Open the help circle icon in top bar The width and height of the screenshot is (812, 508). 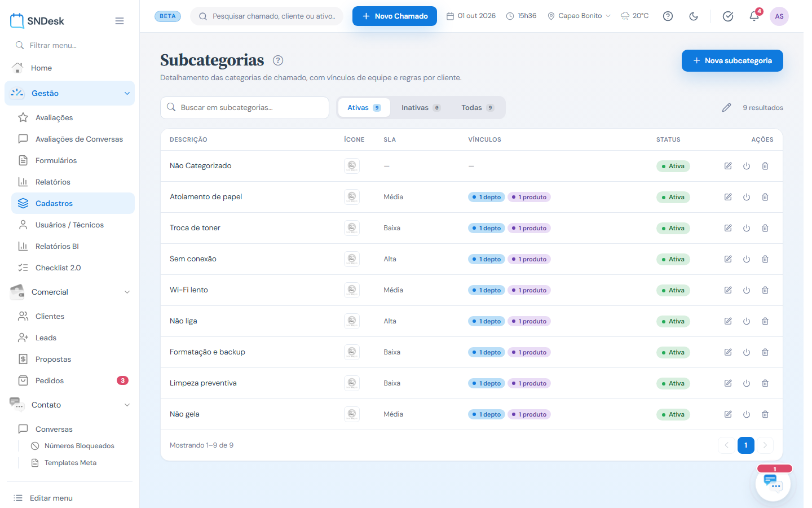click(x=668, y=16)
